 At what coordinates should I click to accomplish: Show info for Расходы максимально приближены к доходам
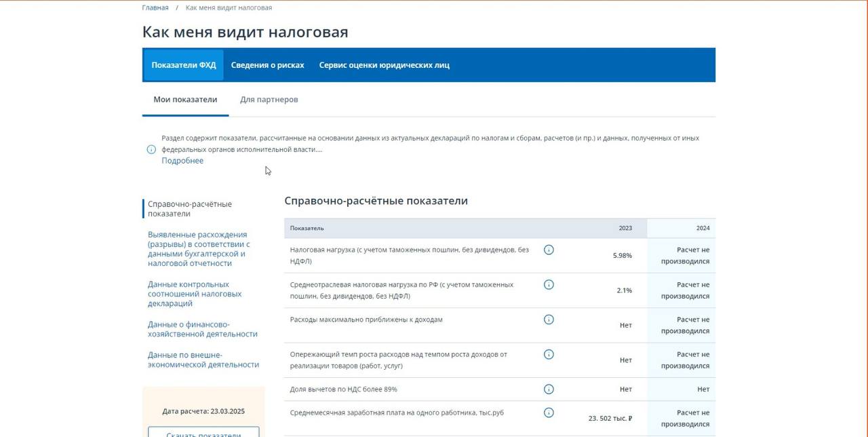pos(549,320)
